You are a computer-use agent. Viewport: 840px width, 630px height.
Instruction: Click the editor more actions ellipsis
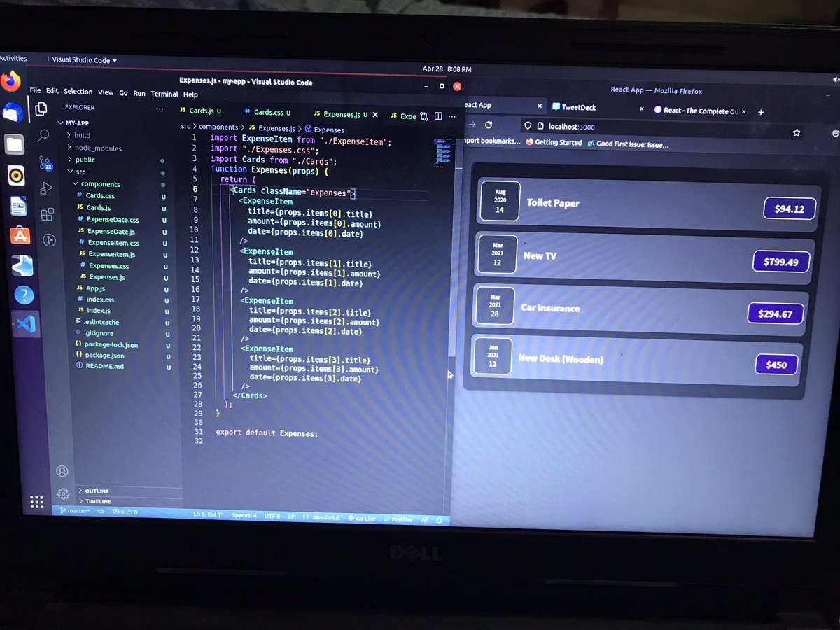[x=451, y=116]
